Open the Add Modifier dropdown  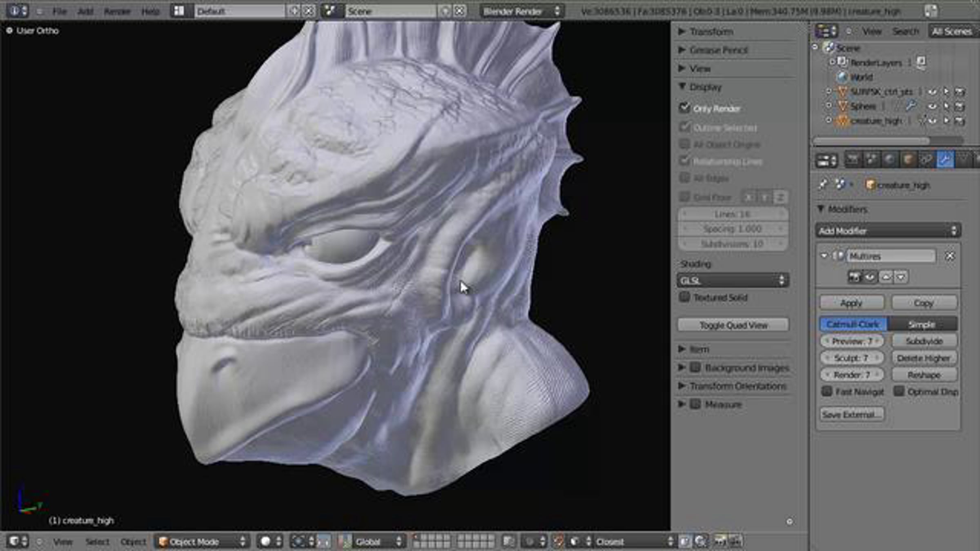coord(888,231)
